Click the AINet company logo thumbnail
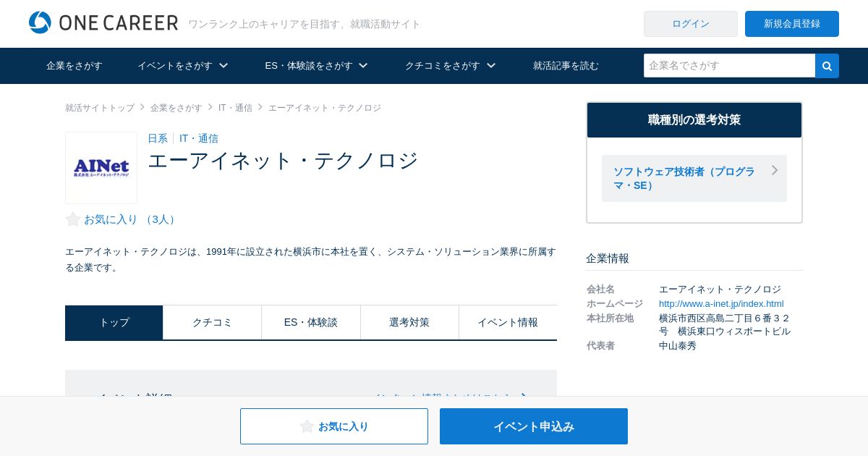The height and width of the screenshot is (456, 868). click(101, 168)
